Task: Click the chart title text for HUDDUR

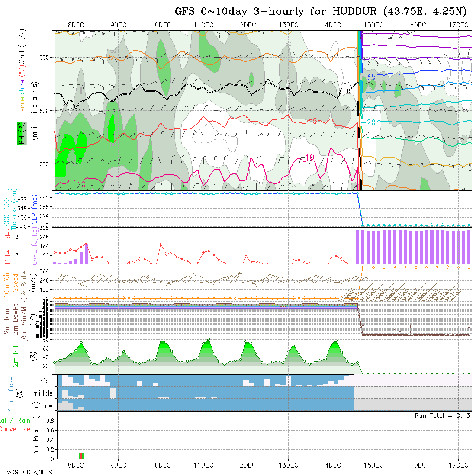Action: [x=321, y=11]
